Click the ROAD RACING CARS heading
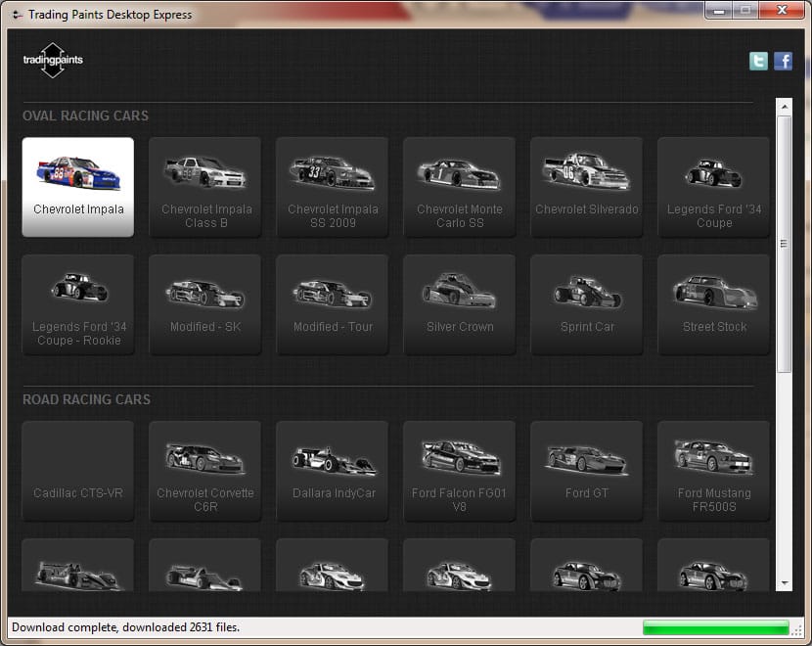The width and height of the screenshot is (812, 646). point(86,399)
